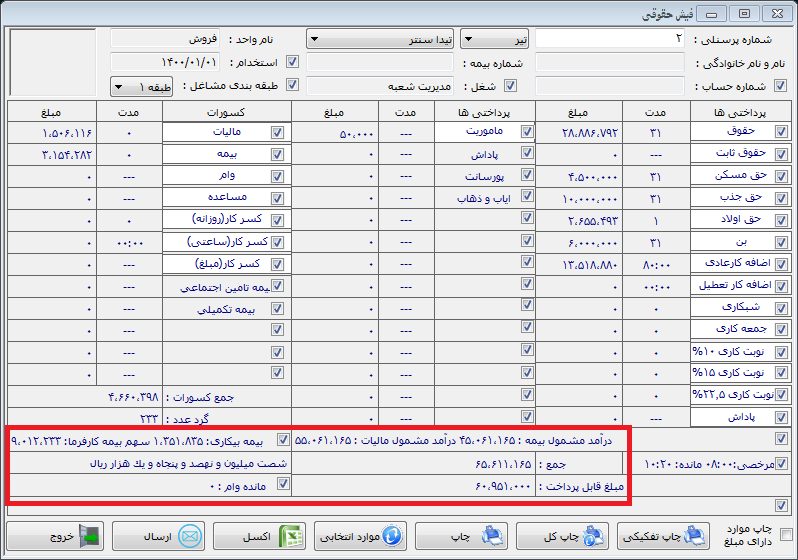Click the exit door icon on خروج
Viewport: 798px width, 560px height.
click(89, 537)
